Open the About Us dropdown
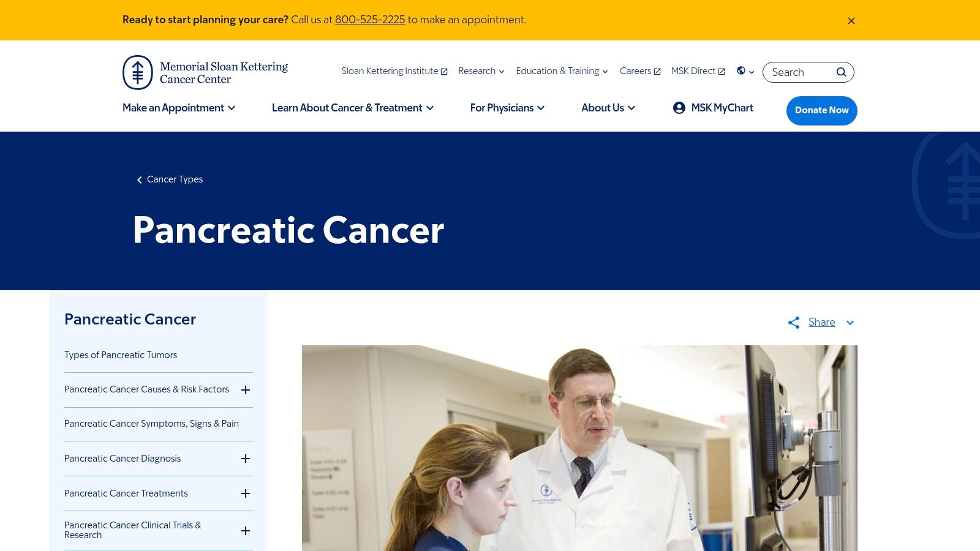Image resolution: width=980 pixels, height=551 pixels. [x=608, y=108]
